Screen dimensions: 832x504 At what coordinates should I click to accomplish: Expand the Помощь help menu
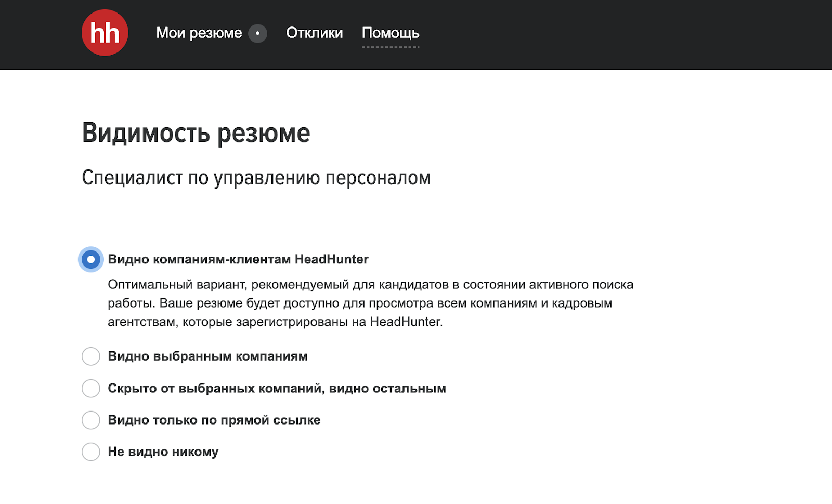pyautogui.click(x=390, y=33)
